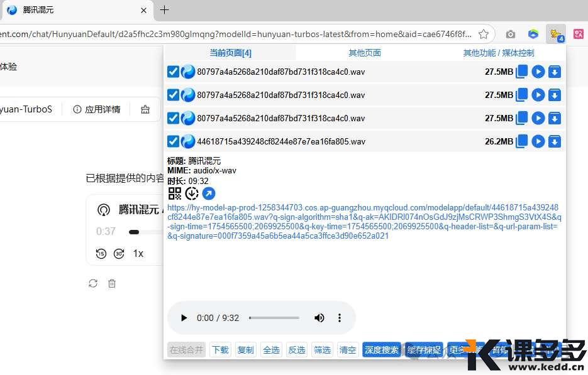Change the 1x playback speed
This screenshot has height=375, width=588.
[x=138, y=254]
